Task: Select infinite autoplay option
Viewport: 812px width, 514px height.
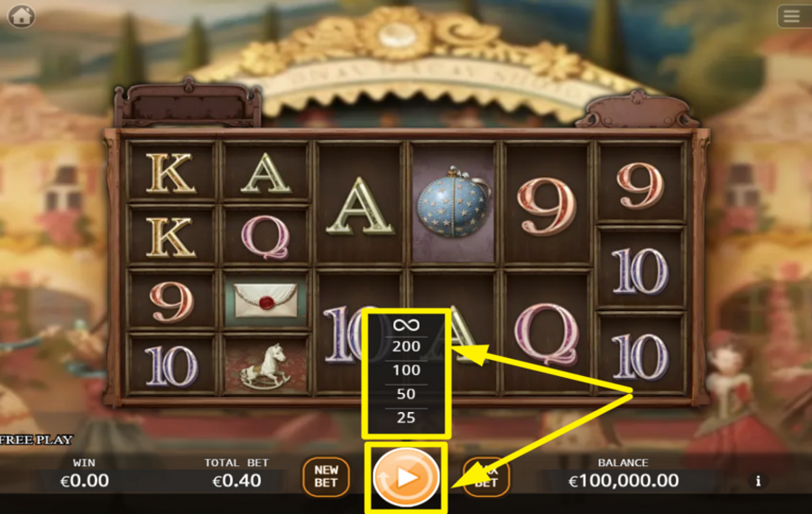Action: [406, 325]
